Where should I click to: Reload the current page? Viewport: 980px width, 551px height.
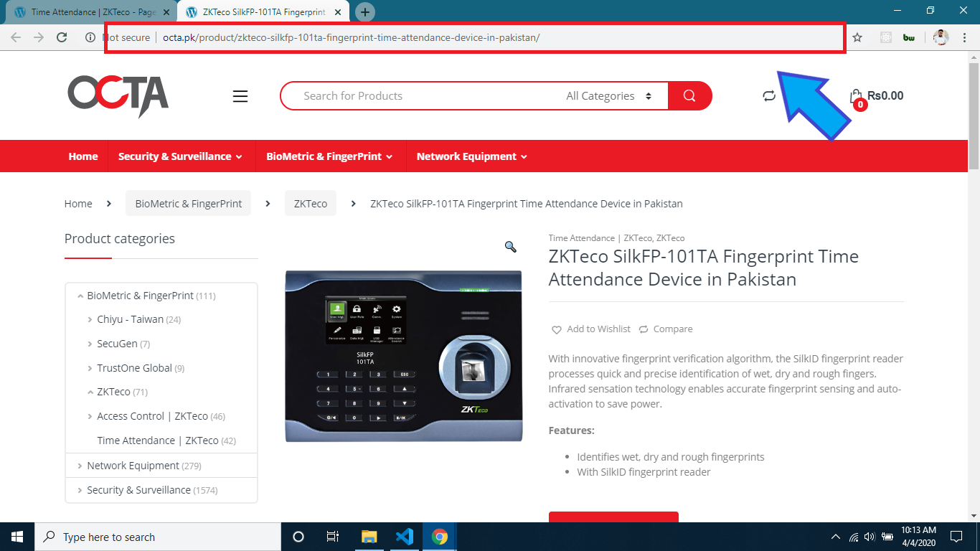[x=62, y=37]
